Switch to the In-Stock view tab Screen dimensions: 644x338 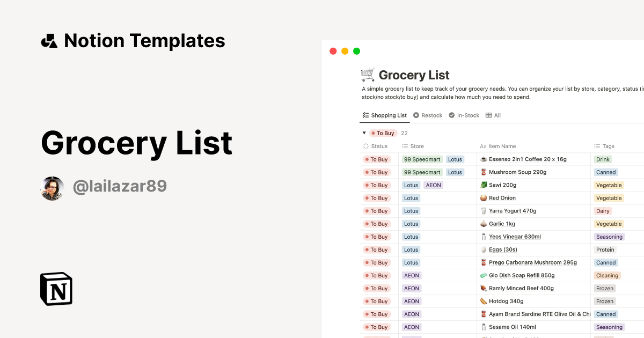(464, 115)
